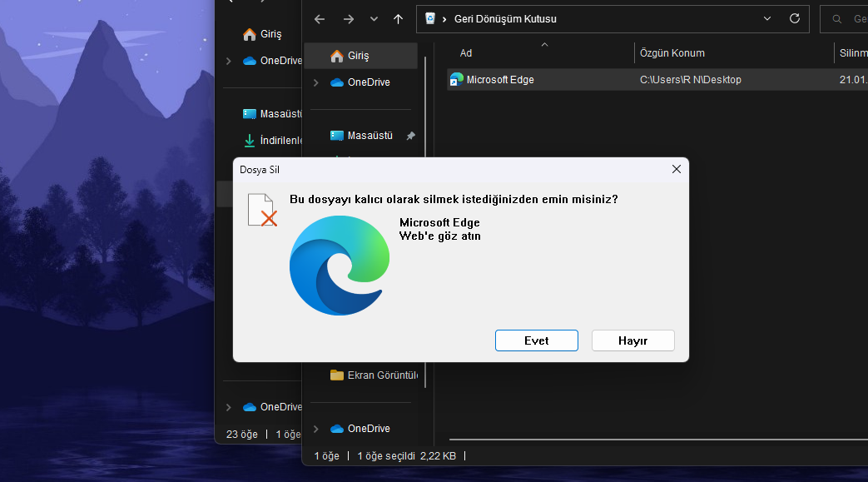This screenshot has width=868, height=482.
Task: Click the 23 öğe status in back window
Action: [x=242, y=435]
